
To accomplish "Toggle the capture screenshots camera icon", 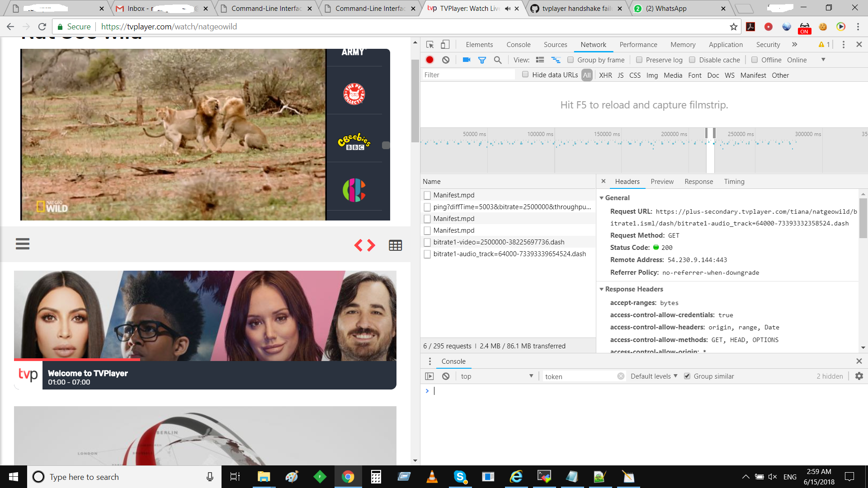I will click(x=467, y=60).
